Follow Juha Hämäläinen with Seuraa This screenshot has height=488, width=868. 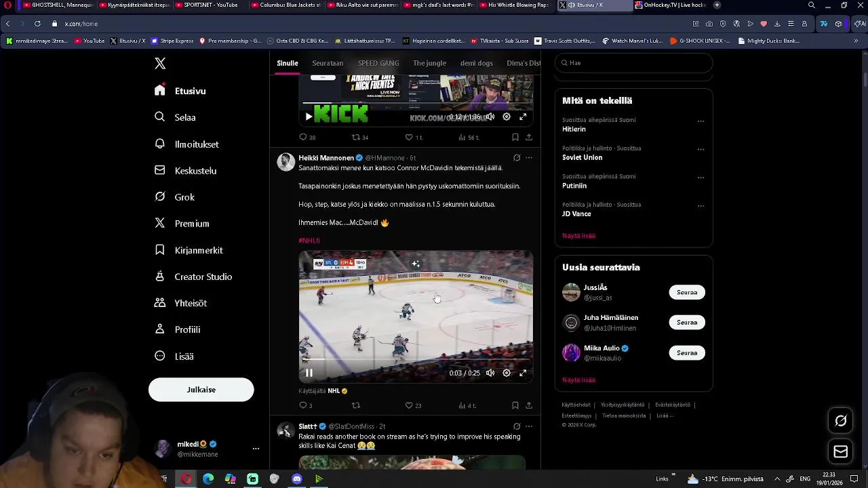687,323
